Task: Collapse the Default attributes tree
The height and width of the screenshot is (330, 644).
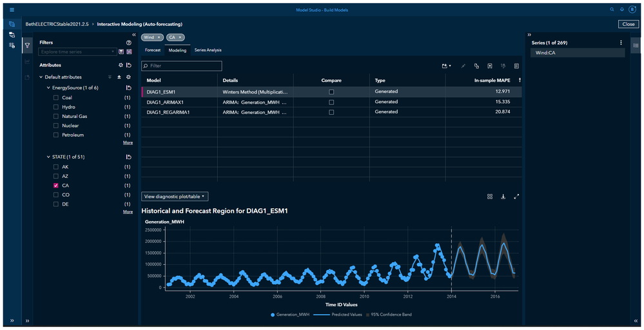Action: tap(41, 77)
